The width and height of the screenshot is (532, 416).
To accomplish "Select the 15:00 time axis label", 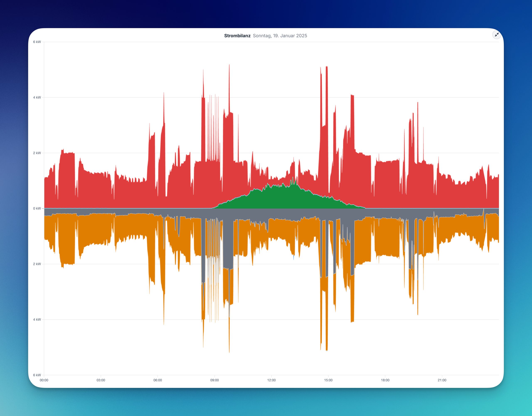I will [x=328, y=380].
